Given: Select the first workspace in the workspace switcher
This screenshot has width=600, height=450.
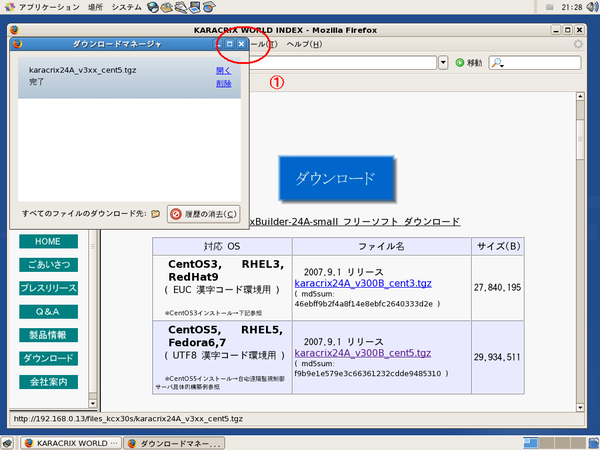Looking at the screenshot, I should [x=530, y=443].
